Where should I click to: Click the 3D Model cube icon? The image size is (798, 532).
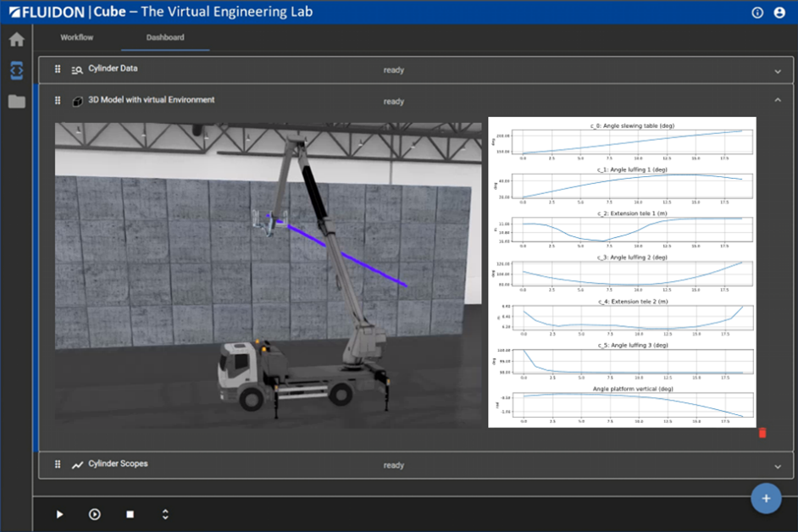tap(77, 101)
